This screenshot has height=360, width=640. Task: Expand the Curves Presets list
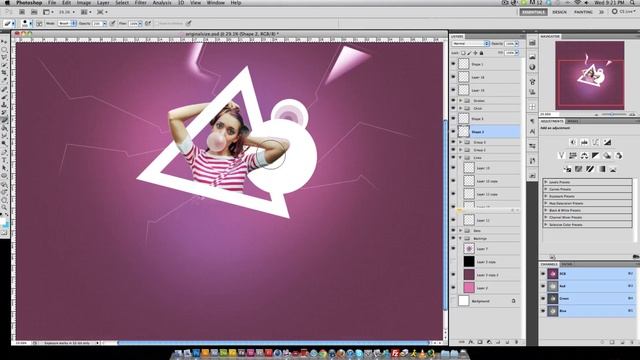(546, 189)
